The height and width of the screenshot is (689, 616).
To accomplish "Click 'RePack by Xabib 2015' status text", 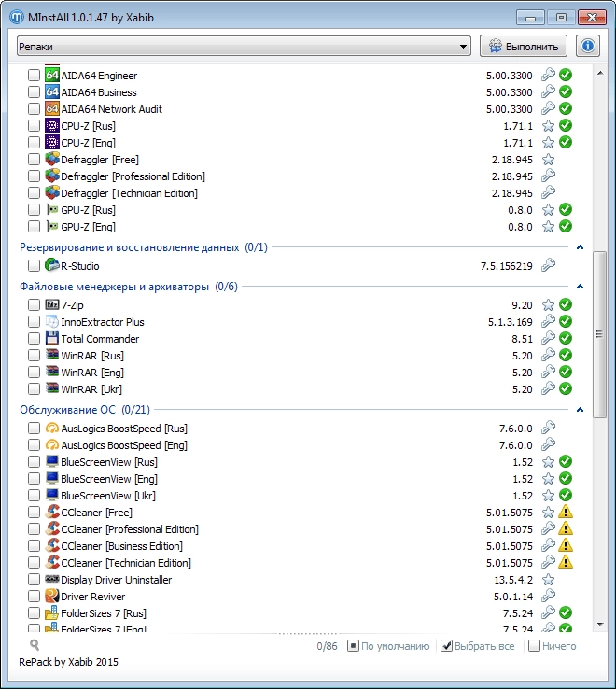I will (x=68, y=662).
